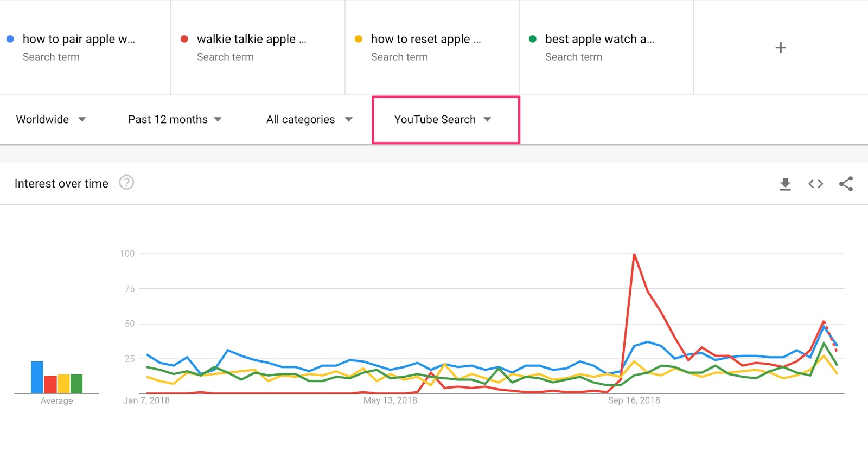
Task: Click the red line peak at 100 near Sep 16, 2018
Action: (x=635, y=254)
